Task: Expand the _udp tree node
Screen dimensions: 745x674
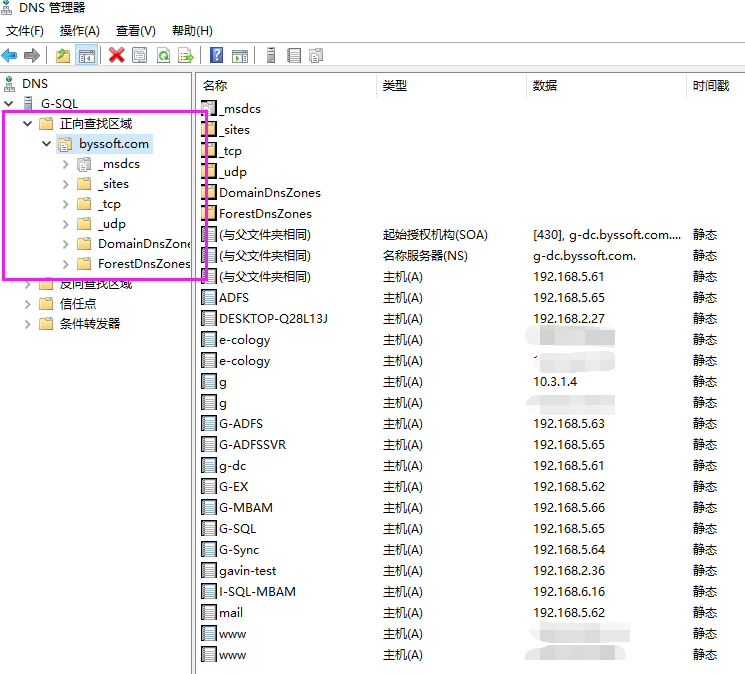Action: click(66, 224)
